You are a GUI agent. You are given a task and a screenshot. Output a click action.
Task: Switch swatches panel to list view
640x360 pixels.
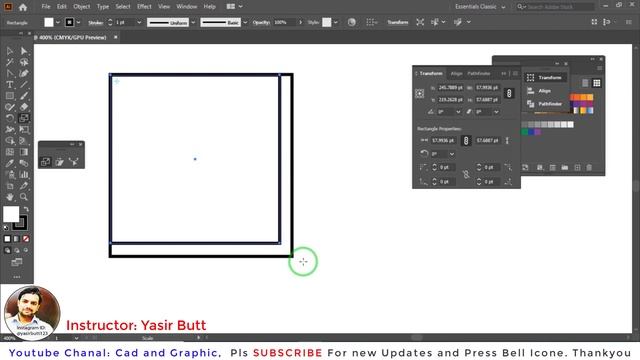pos(585,83)
